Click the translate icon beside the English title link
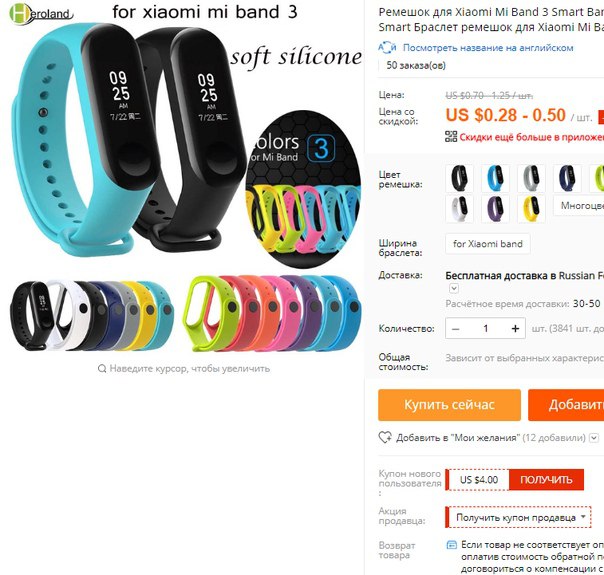This screenshot has height=575, width=604. tap(387, 48)
